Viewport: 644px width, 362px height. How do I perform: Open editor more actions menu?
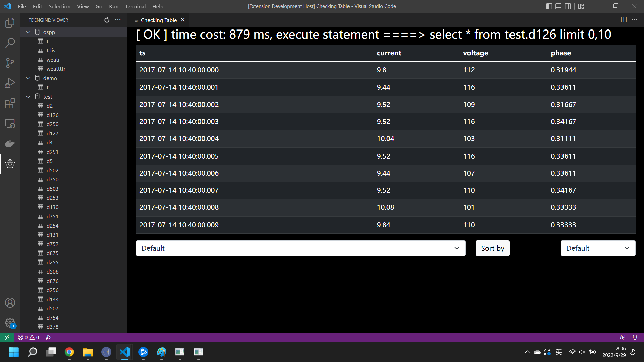point(634,20)
